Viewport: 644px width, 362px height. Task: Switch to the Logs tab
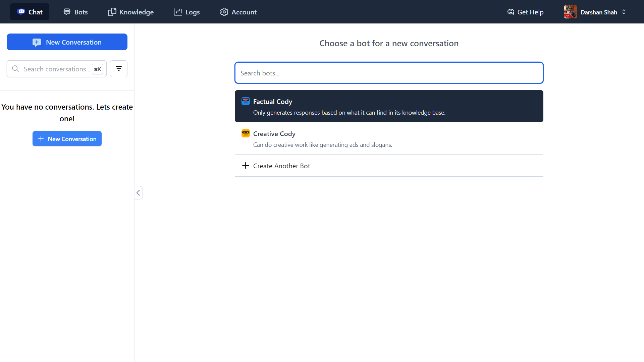click(187, 12)
